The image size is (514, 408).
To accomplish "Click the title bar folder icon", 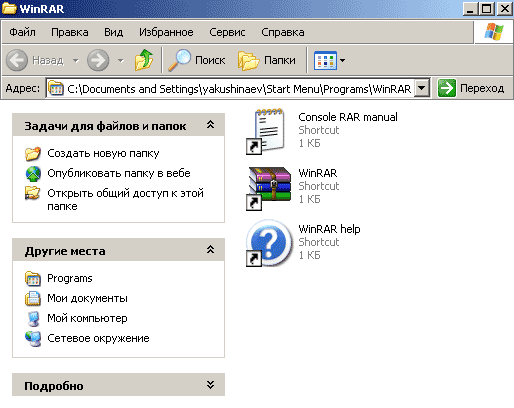I will (9, 8).
